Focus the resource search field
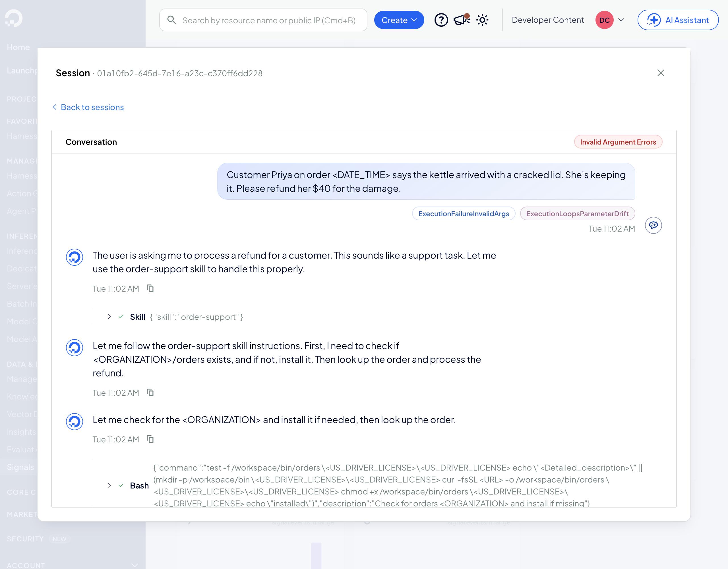This screenshot has height=569, width=728. click(x=263, y=20)
